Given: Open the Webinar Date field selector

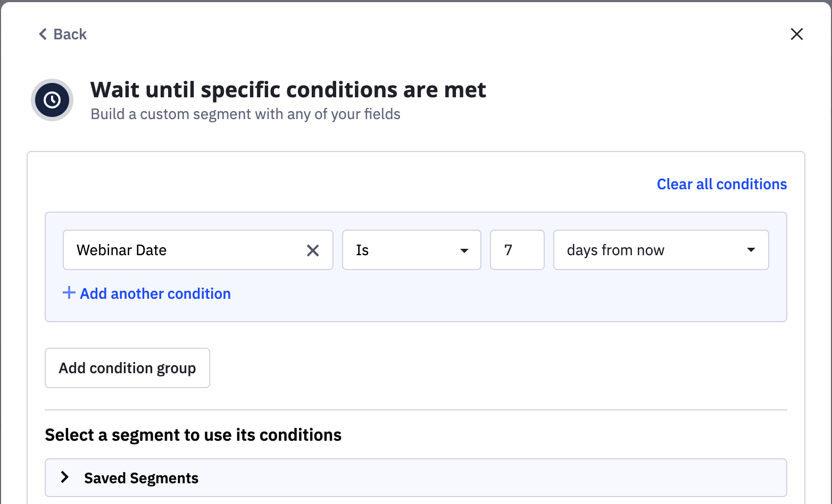Looking at the screenshot, I should click(x=181, y=250).
